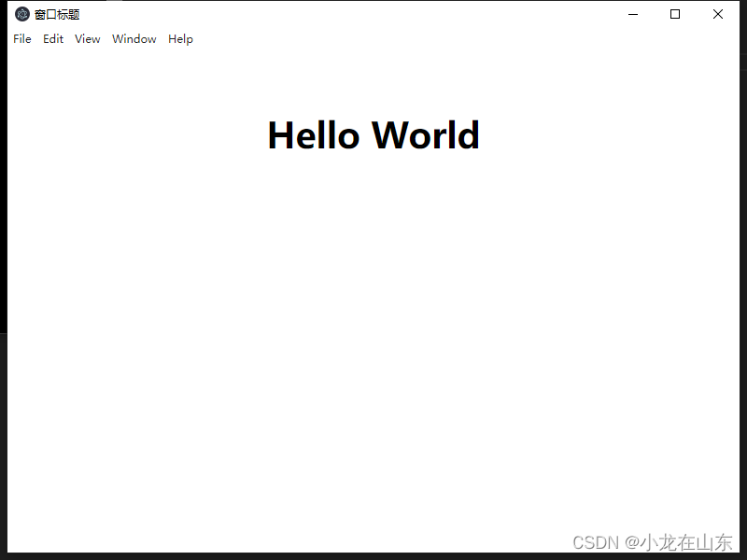
Task: Open the Edit menu
Action: pyautogui.click(x=53, y=39)
